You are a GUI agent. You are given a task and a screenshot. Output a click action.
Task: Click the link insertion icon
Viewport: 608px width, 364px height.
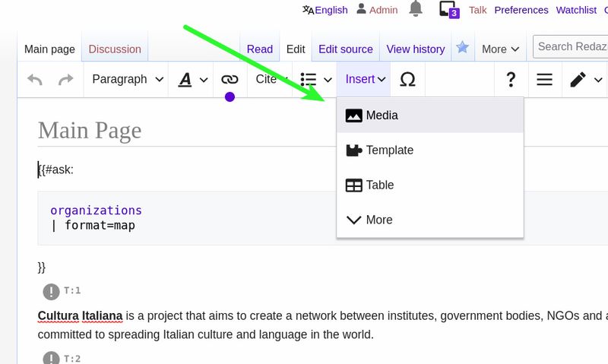click(x=230, y=80)
